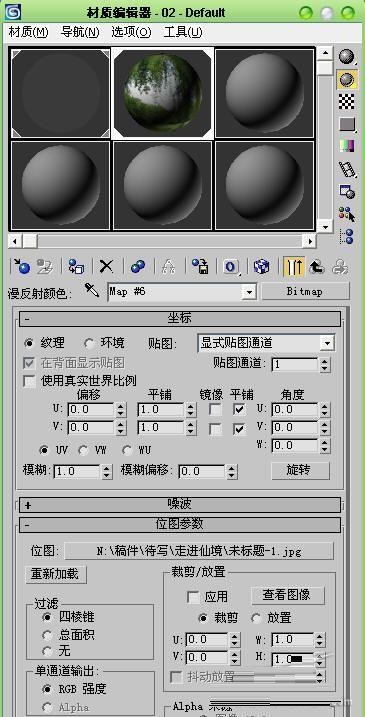The width and height of the screenshot is (365, 717).
Task: Click the Select by Material icon
Action: click(x=347, y=214)
